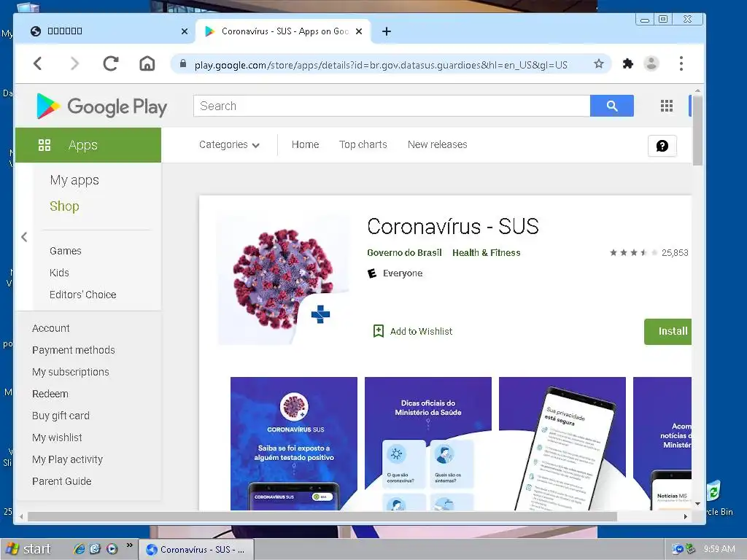
Task: Open the help question mark icon
Action: click(662, 146)
